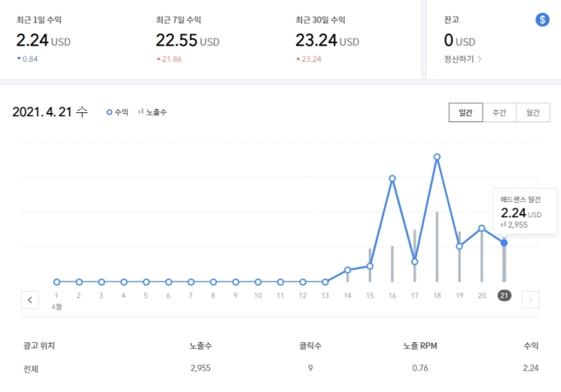
Task: Click the revenue data point for day 10
Action: (x=258, y=282)
